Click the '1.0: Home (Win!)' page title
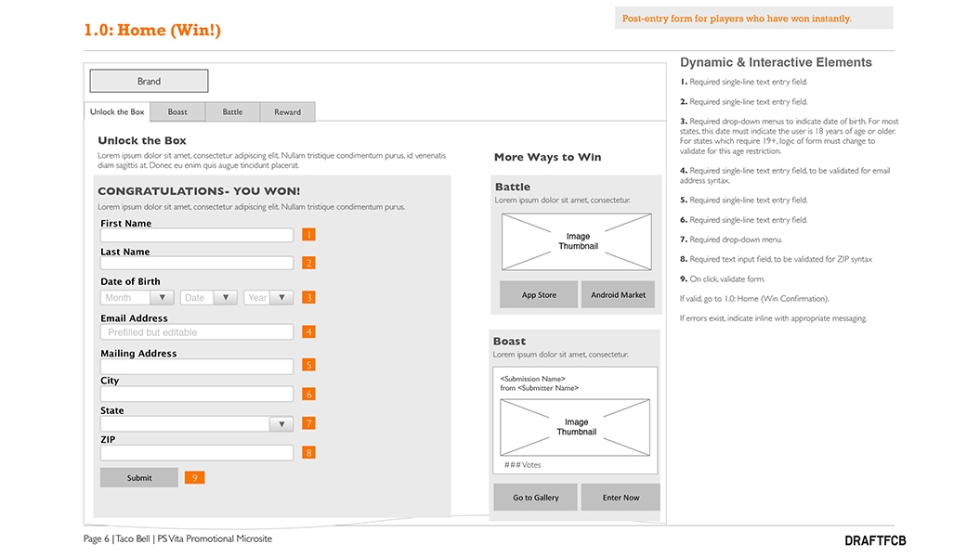This screenshot has height=557, width=980. pos(151,30)
